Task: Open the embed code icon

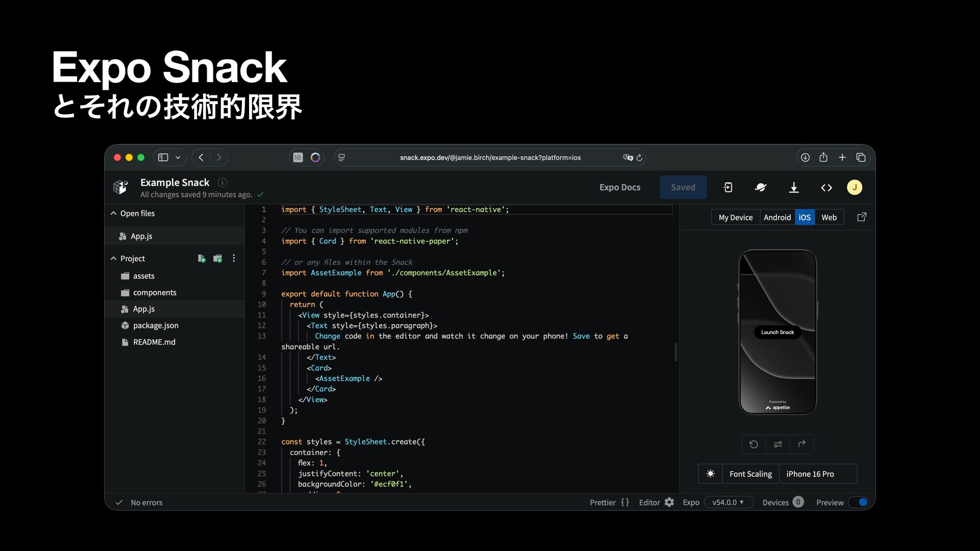Action: [826, 188]
